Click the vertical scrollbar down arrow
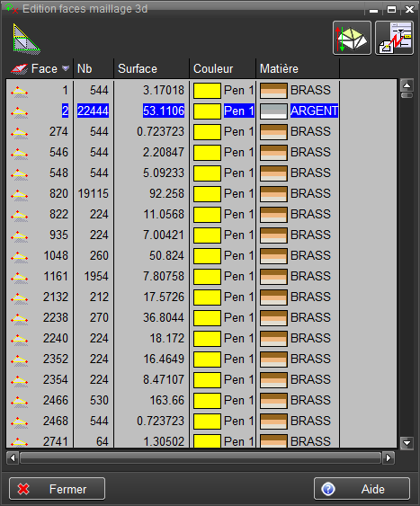Viewport: 420px width, 506px height. 407,443
